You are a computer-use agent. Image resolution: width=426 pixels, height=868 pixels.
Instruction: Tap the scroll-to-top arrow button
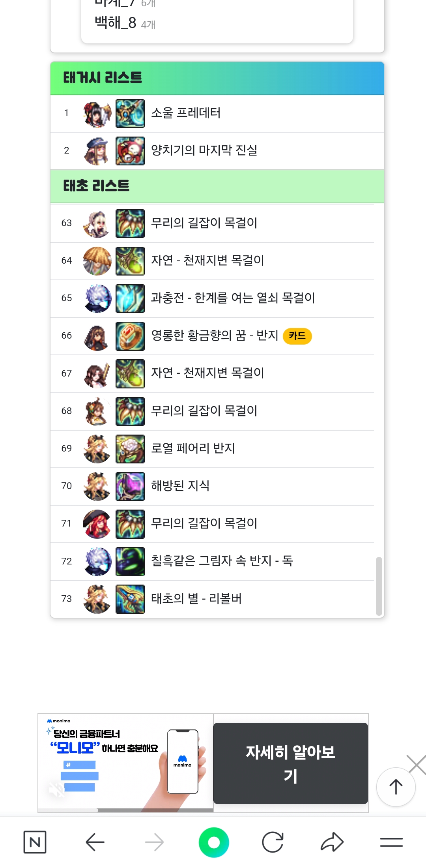(396, 787)
